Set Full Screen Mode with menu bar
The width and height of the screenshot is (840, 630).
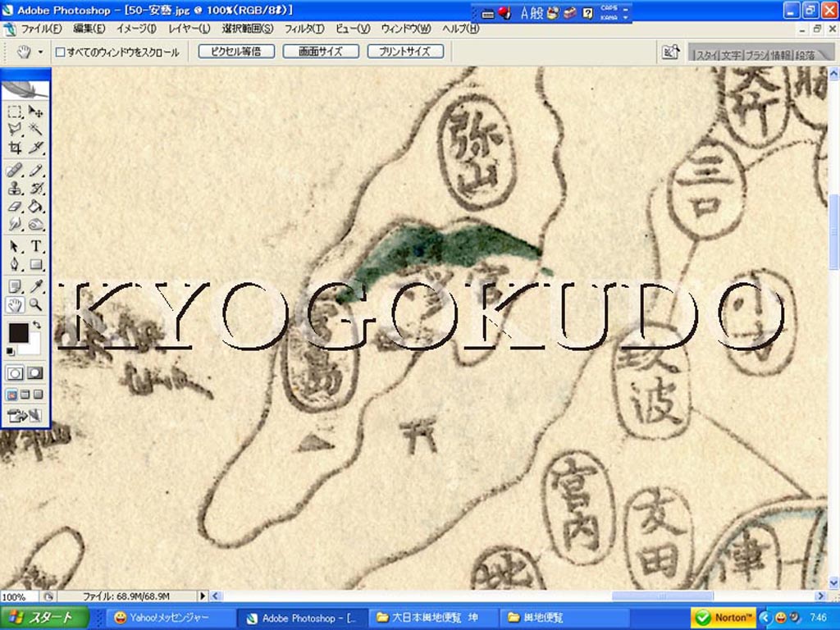pyautogui.click(x=25, y=395)
